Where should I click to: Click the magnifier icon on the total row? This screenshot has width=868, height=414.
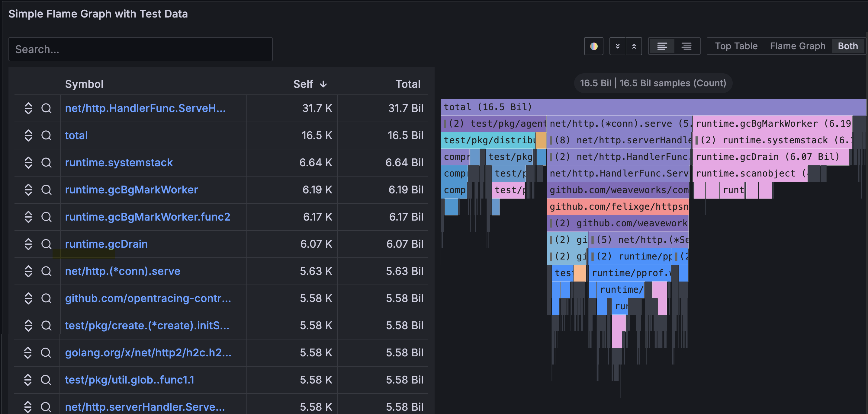pyautogui.click(x=47, y=135)
